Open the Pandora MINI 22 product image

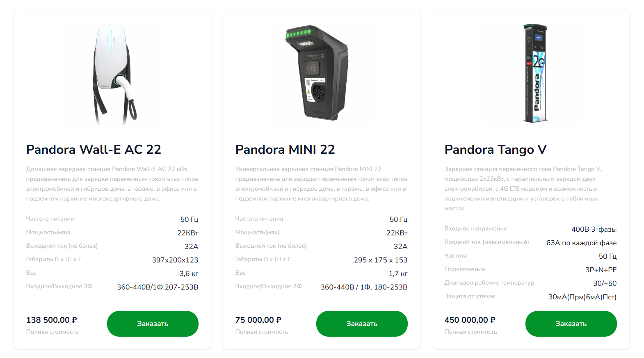322,74
